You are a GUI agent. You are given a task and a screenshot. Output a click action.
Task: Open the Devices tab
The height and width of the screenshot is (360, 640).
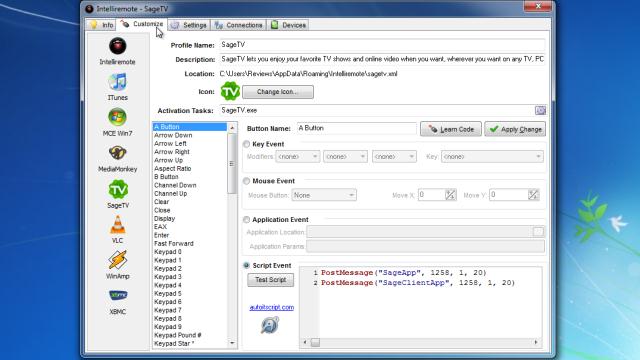[x=288, y=25]
